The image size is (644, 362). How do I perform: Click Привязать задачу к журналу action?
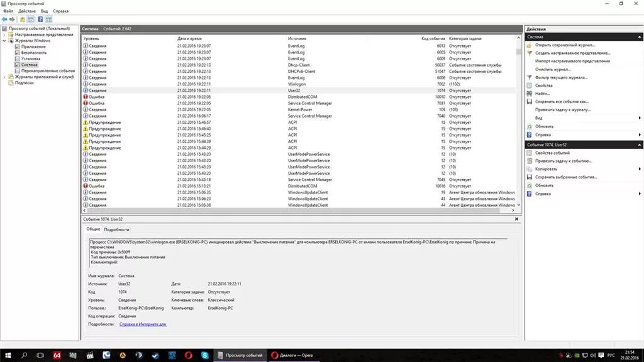coord(563,110)
